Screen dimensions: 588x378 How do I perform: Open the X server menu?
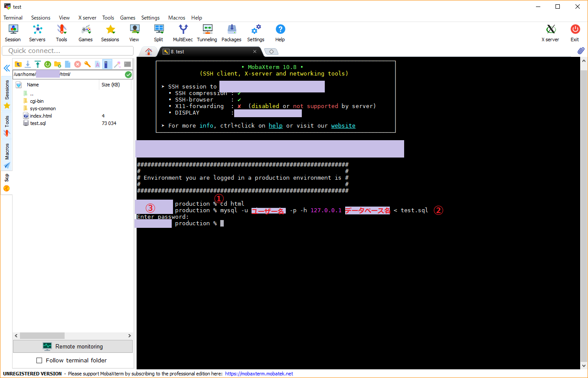click(87, 18)
